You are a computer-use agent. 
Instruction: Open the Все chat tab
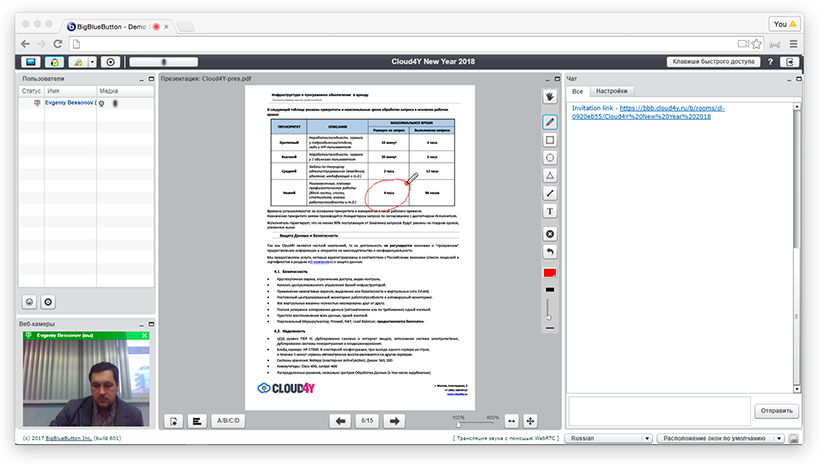577,90
